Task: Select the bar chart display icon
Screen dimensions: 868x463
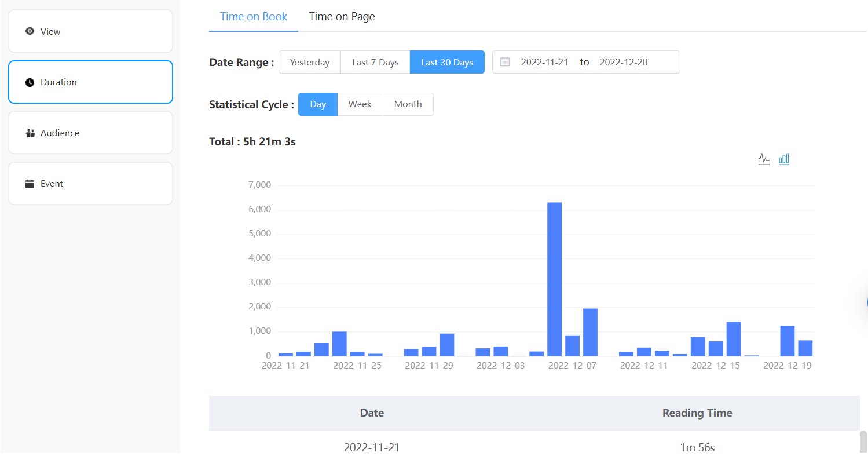Action: [x=784, y=158]
